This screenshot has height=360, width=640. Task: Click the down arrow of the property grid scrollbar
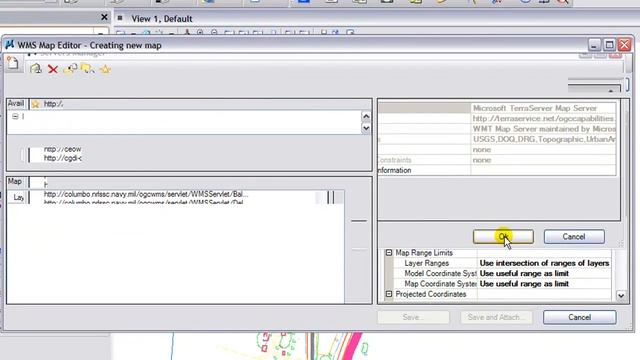[x=621, y=296]
